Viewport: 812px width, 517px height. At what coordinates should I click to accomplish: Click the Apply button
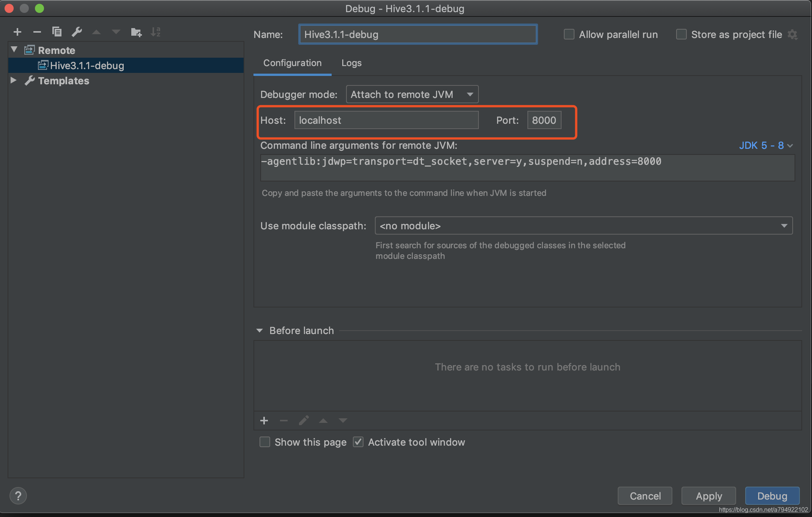(x=708, y=495)
